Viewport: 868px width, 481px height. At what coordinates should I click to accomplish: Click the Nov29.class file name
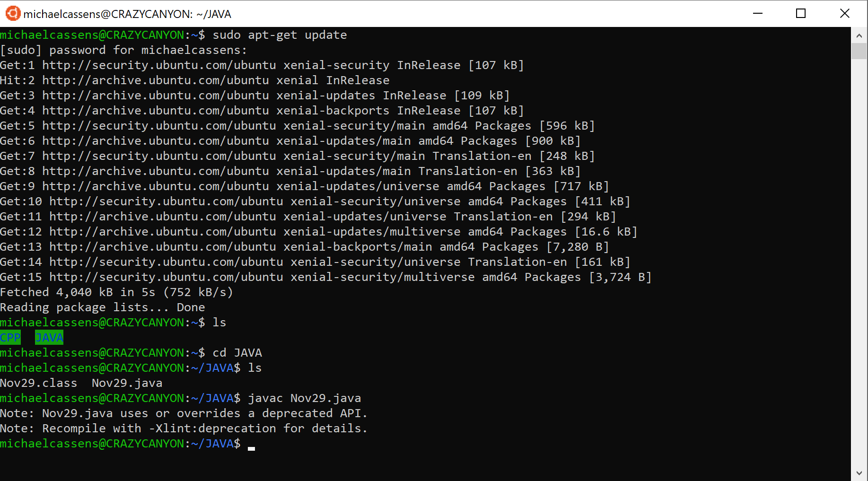pos(39,383)
